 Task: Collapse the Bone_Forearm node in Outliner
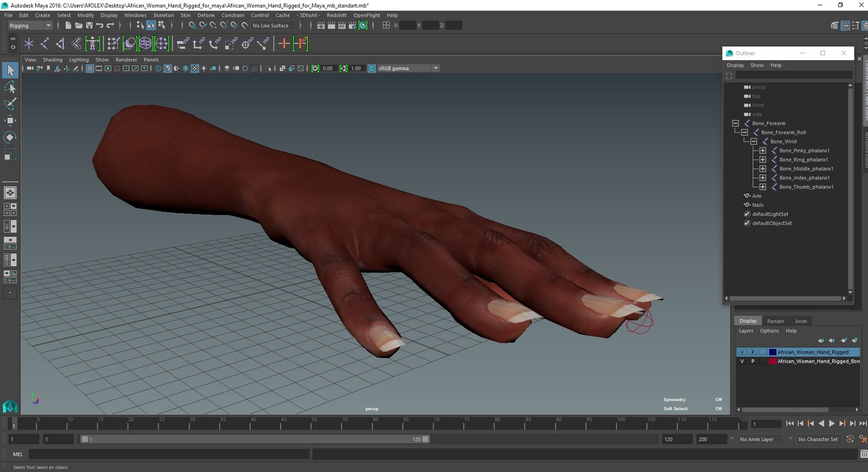(x=736, y=123)
